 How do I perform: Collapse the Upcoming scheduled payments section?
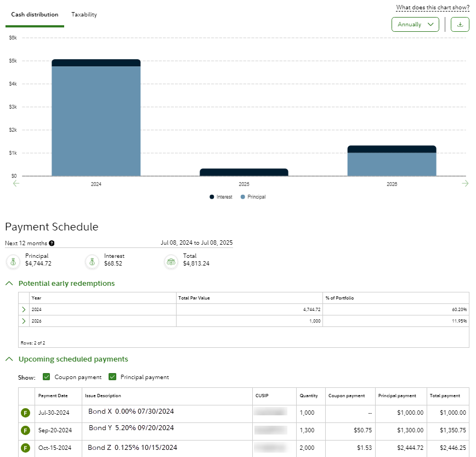(x=9, y=359)
